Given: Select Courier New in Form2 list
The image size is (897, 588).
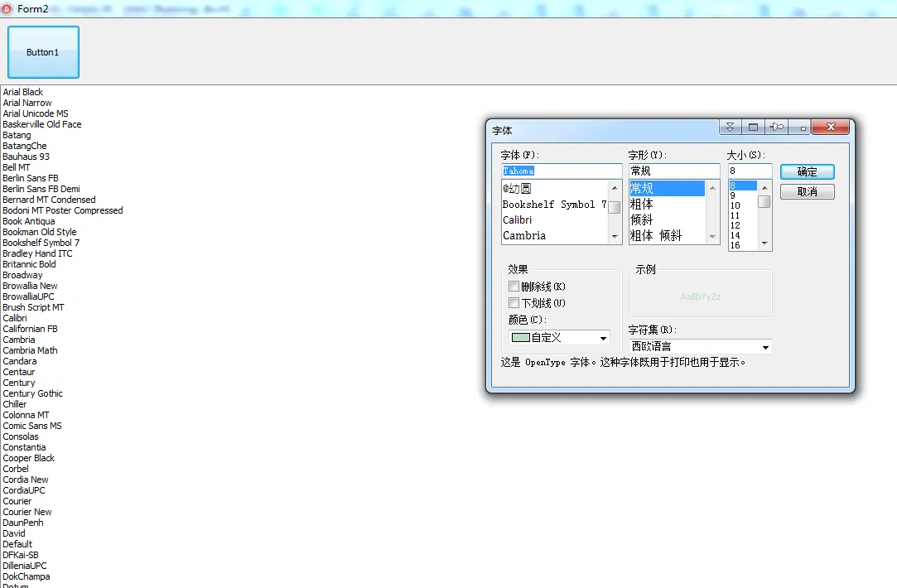Looking at the screenshot, I should click(27, 512).
